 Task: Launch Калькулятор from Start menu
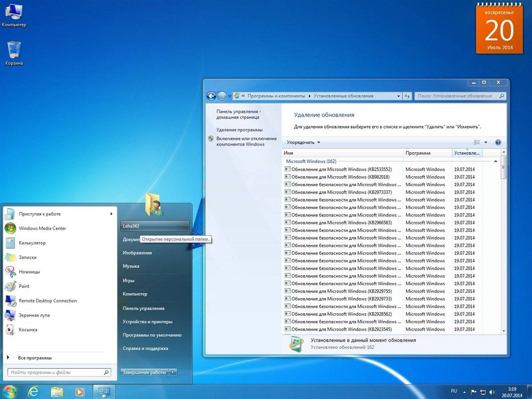[x=59, y=243]
